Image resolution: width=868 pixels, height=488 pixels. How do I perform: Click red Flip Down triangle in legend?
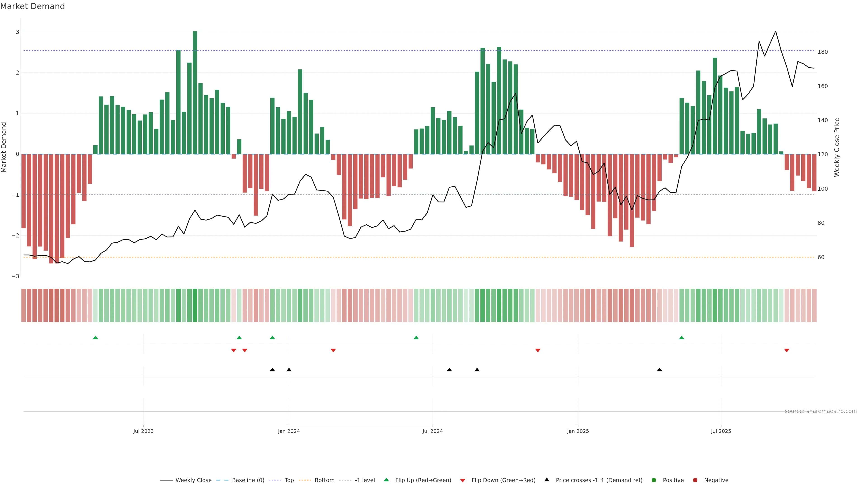point(463,481)
